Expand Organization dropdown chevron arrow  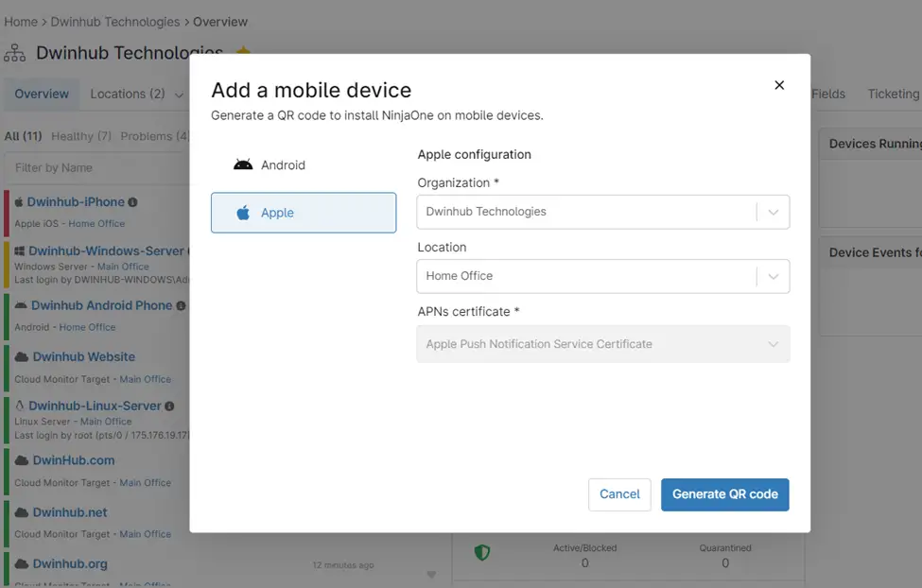pyautogui.click(x=774, y=212)
